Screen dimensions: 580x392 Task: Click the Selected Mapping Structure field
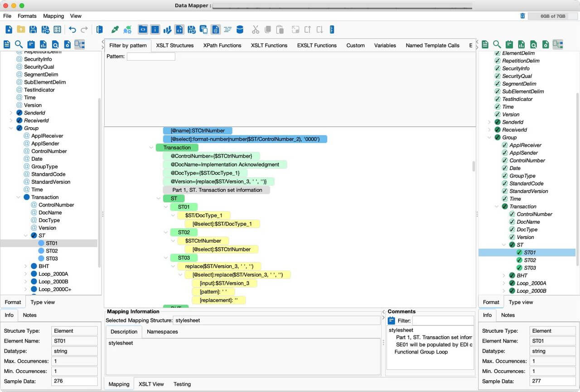[276, 320]
